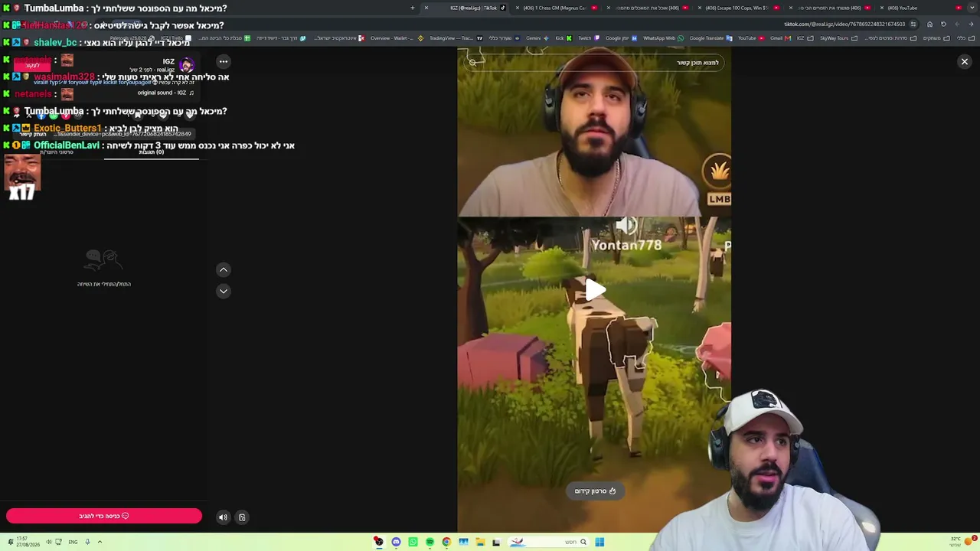Toggle the volume button near the comment bar
The width and height of the screenshot is (980, 551).
coord(223,517)
